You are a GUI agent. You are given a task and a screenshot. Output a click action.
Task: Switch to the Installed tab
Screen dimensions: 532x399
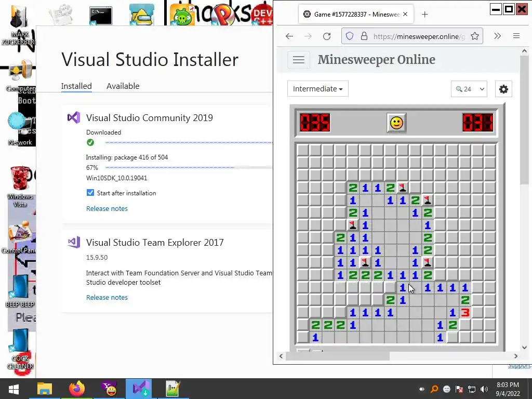76,86
